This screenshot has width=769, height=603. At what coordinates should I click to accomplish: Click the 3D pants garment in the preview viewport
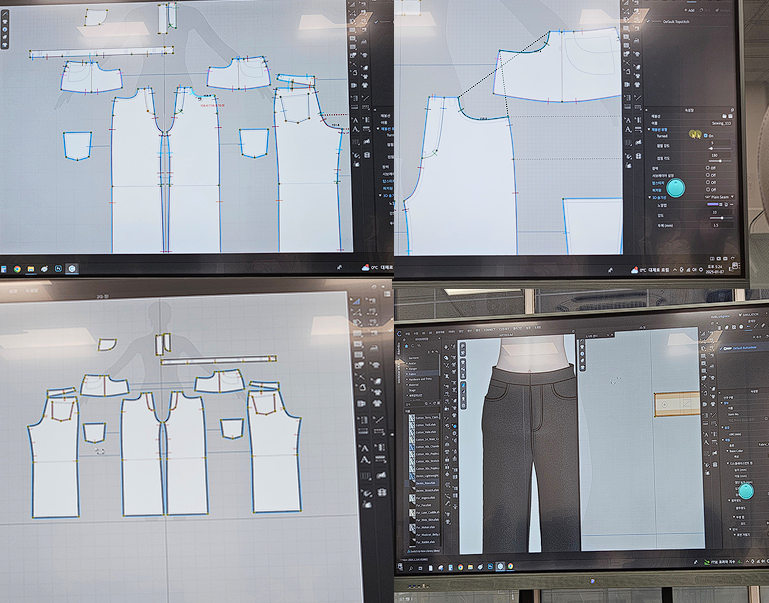530,452
